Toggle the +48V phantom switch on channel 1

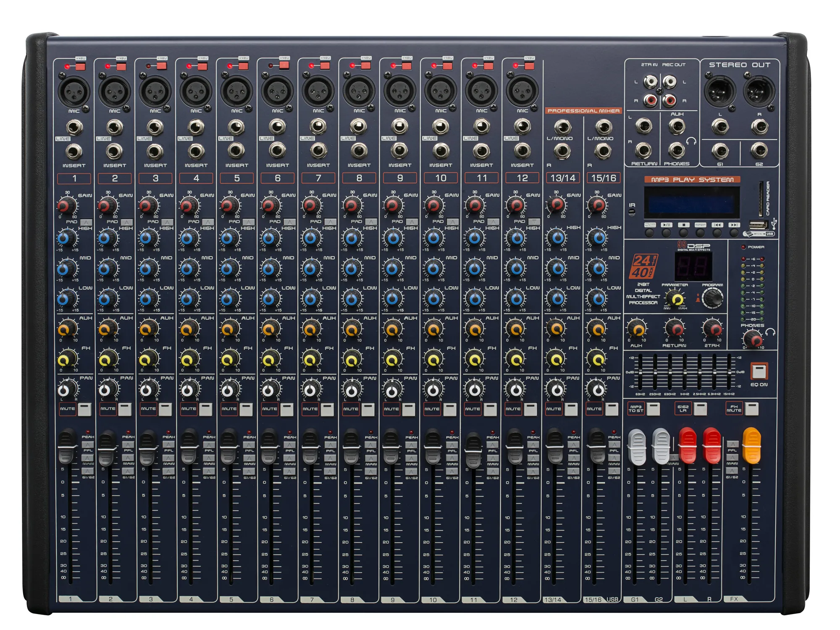(x=80, y=67)
